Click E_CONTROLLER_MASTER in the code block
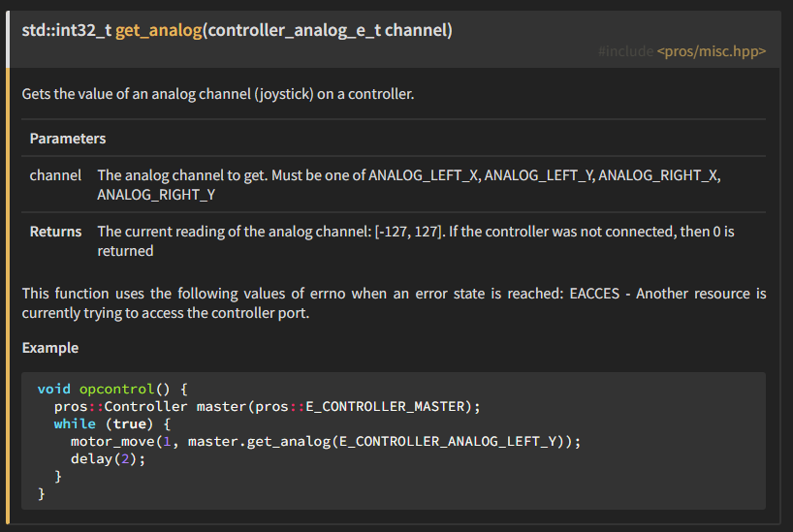 (386, 407)
